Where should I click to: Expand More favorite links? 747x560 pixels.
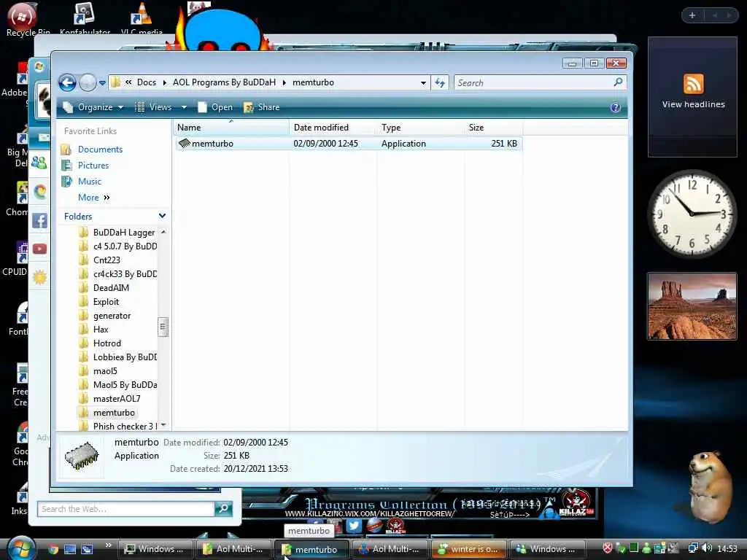tap(94, 197)
